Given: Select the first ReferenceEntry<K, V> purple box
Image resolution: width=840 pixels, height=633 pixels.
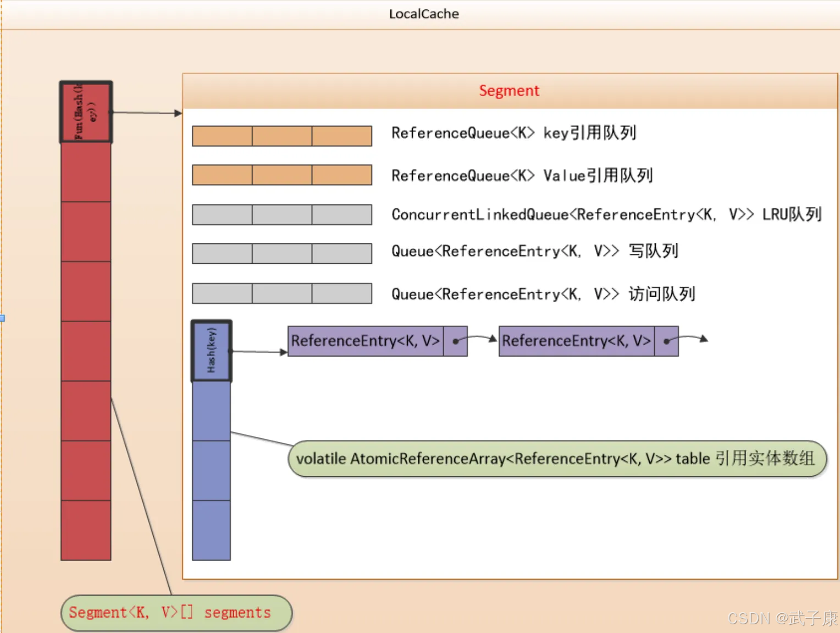Looking at the screenshot, I should click(x=366, y=341).
